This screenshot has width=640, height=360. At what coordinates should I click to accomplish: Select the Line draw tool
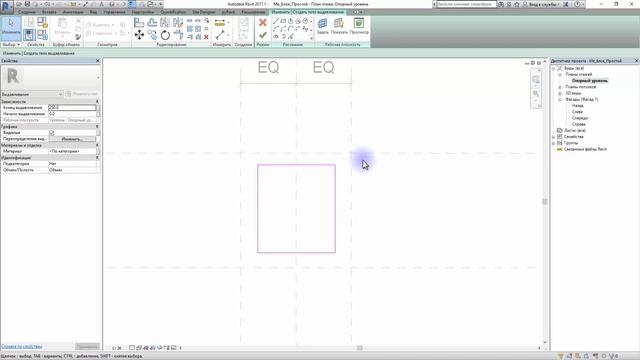[276, 21]
